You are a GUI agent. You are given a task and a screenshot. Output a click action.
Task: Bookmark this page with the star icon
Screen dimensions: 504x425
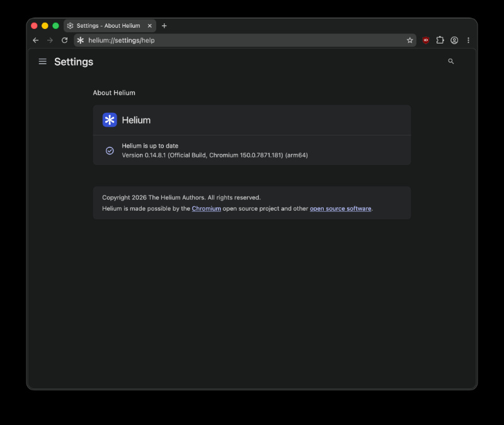point(409,40)
